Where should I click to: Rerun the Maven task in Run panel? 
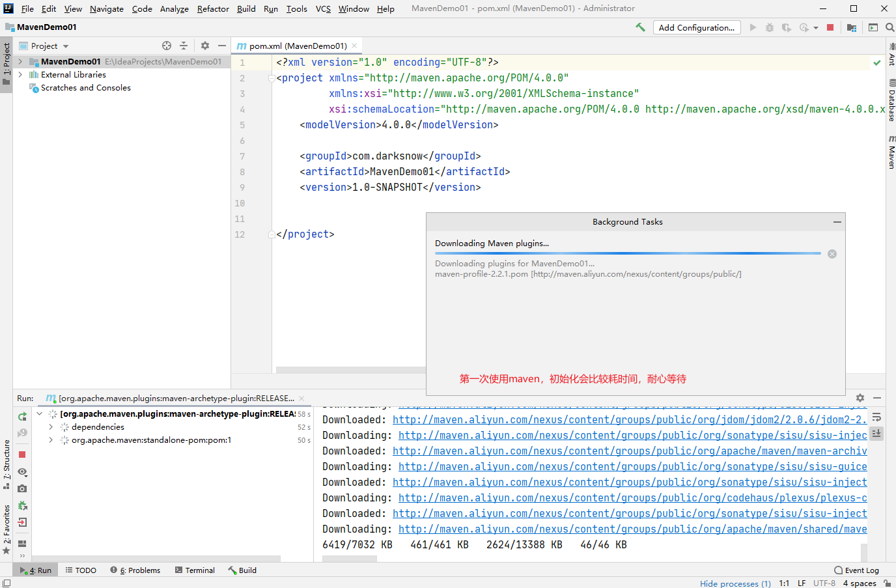[x=22, y=417]
